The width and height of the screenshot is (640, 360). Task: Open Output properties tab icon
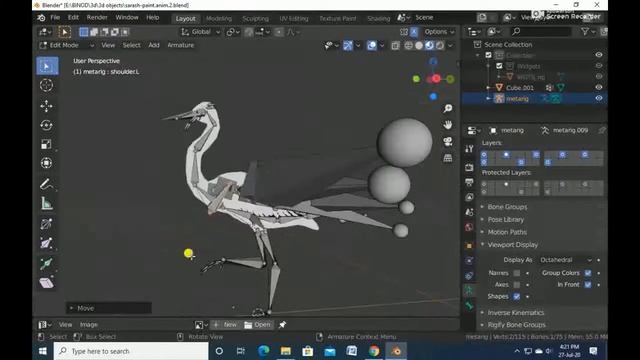point(469,182)
